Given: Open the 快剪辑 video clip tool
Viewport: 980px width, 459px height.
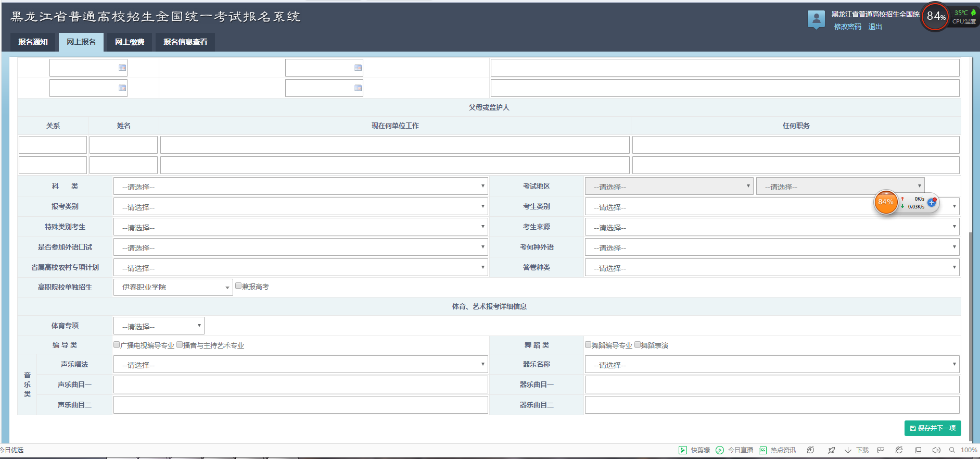Looking at the screenshot, I should coord(694,450).
